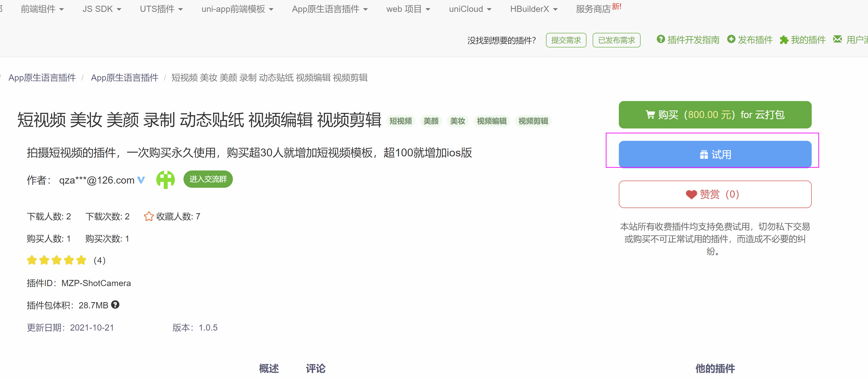
Task: Click the plugin title 短视频 美妆 美颜 录制
Action: 96,120
